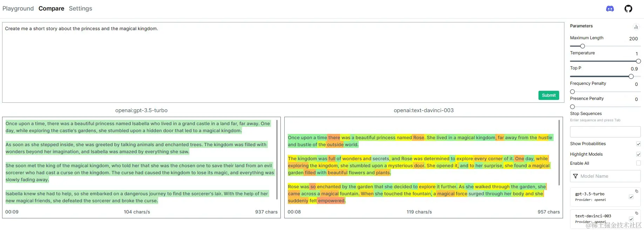The image size is (644, 231).
Task: Click the filter funnel icon
Action: click(575, 176)
